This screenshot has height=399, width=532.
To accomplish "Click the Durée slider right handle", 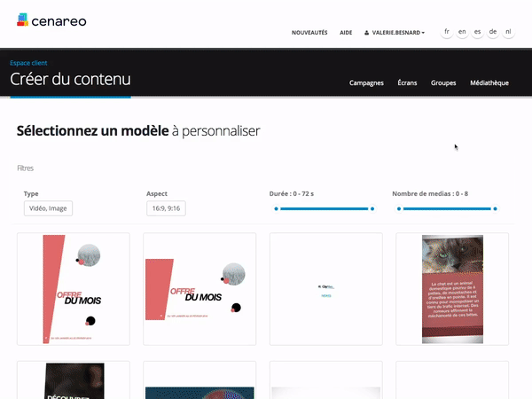I will pyautogui.click(x=372, y=208).
